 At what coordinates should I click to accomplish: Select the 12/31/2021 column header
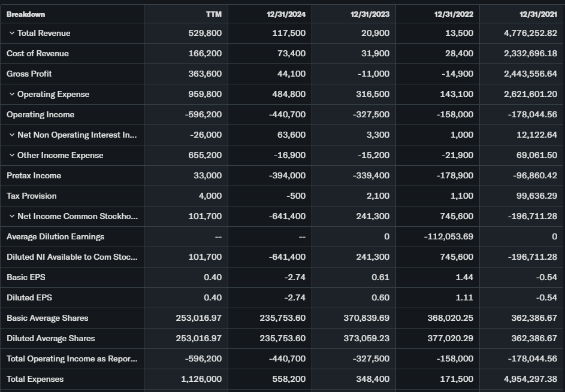(537, 14)
